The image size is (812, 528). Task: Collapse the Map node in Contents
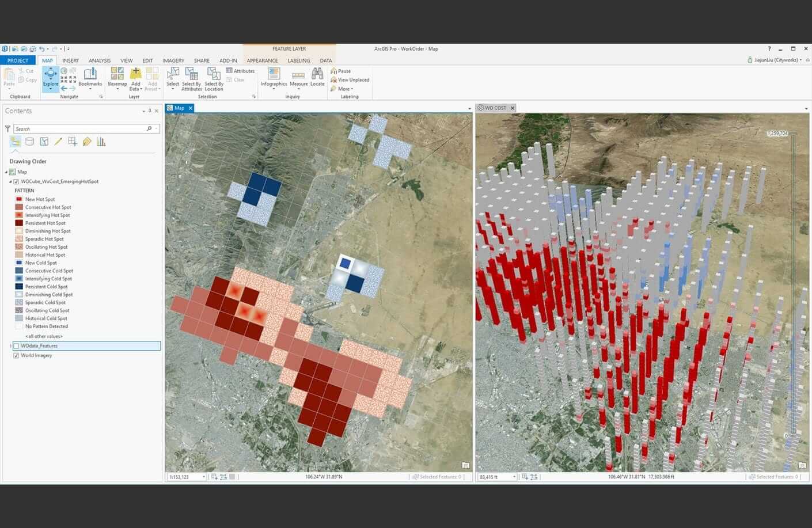[6, 172]
